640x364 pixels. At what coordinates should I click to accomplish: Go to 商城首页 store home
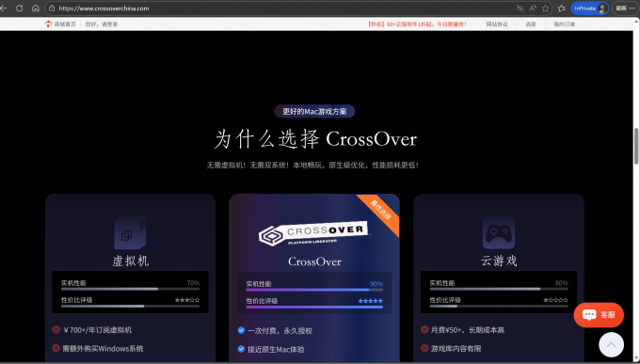coord(65,24)
